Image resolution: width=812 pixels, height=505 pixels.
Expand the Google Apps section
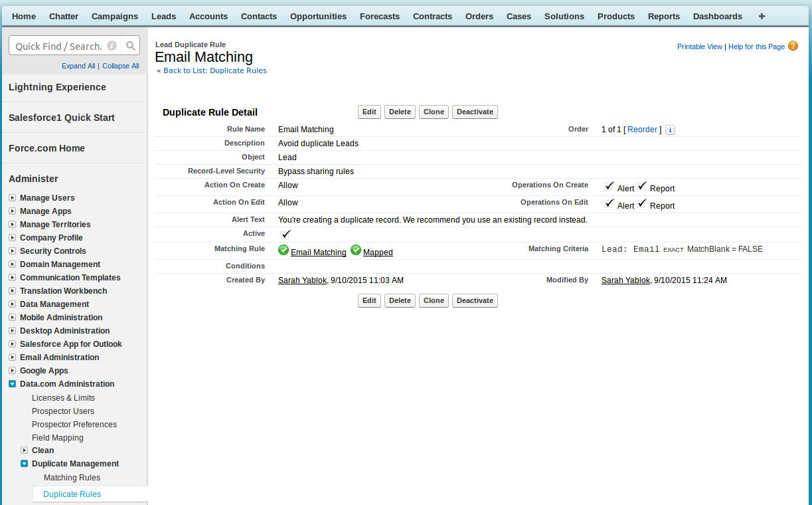coord(13,371)
